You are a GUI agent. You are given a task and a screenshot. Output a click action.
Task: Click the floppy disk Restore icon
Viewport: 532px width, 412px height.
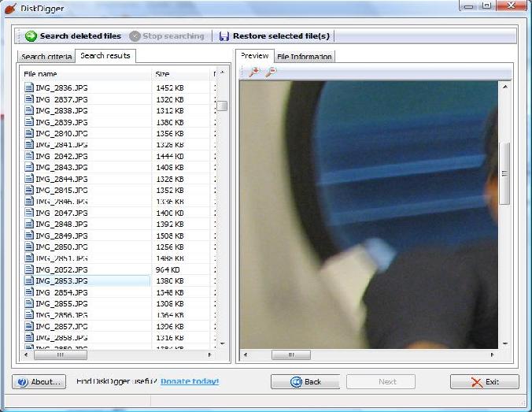click(224, 36)
